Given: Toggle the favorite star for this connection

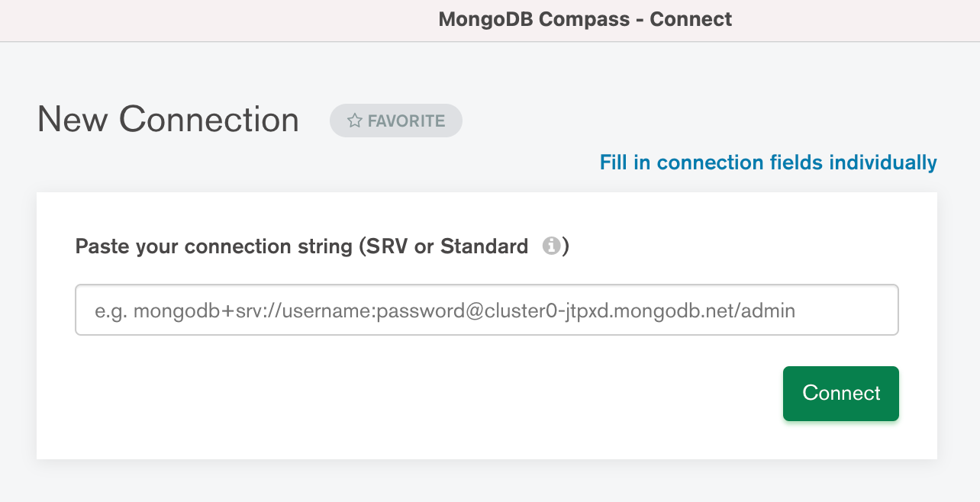Looking at the screenshot, I should tap(353, 120).
